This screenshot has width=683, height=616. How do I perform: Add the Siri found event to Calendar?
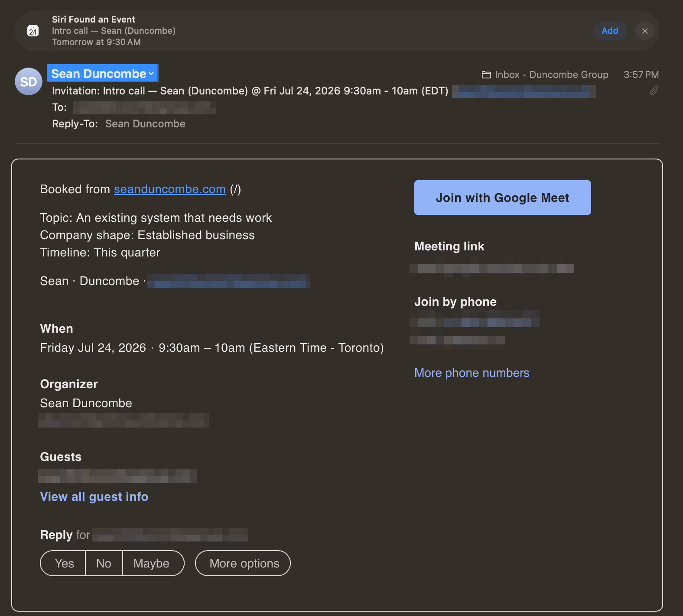tap(610, 31)
